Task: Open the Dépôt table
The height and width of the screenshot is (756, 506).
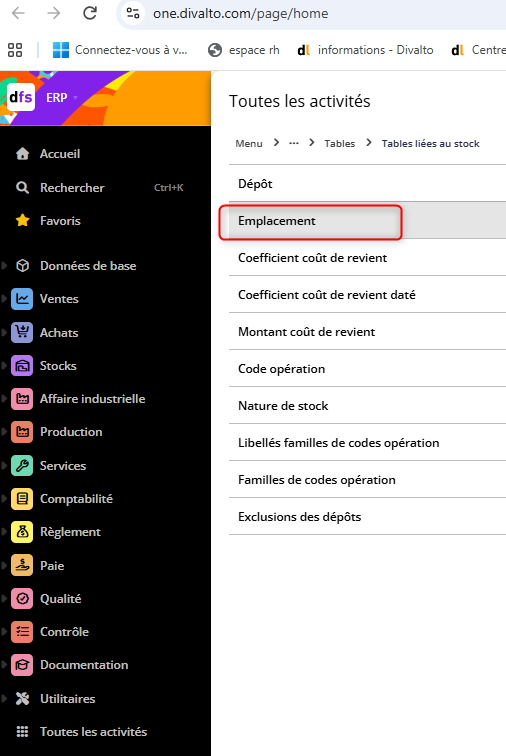Action: pyautogui.click(x=367, y=184)
